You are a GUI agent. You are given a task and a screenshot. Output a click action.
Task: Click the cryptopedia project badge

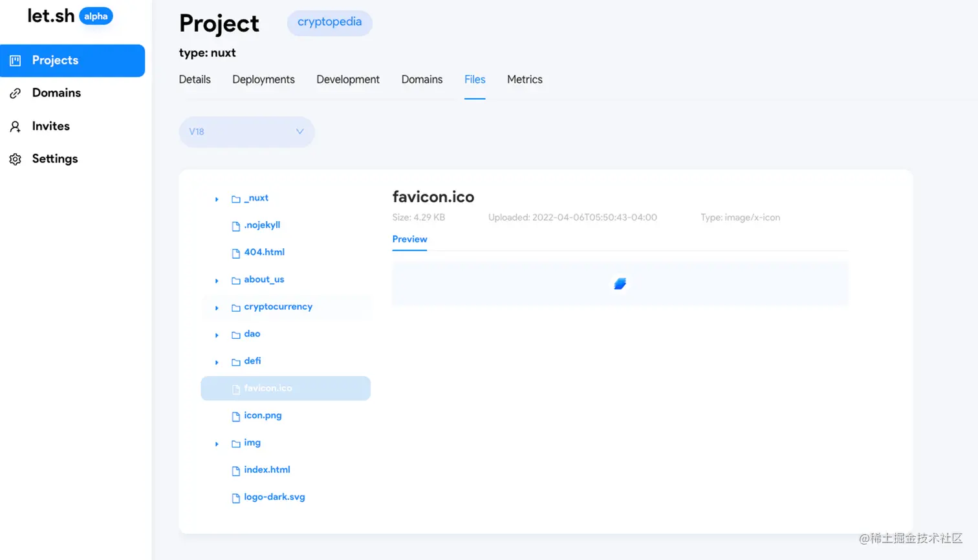[329, 23]
